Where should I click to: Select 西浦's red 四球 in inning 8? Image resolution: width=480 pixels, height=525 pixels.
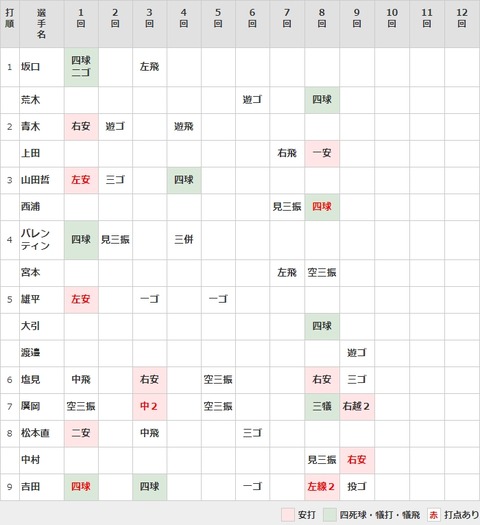click(322, 207)
